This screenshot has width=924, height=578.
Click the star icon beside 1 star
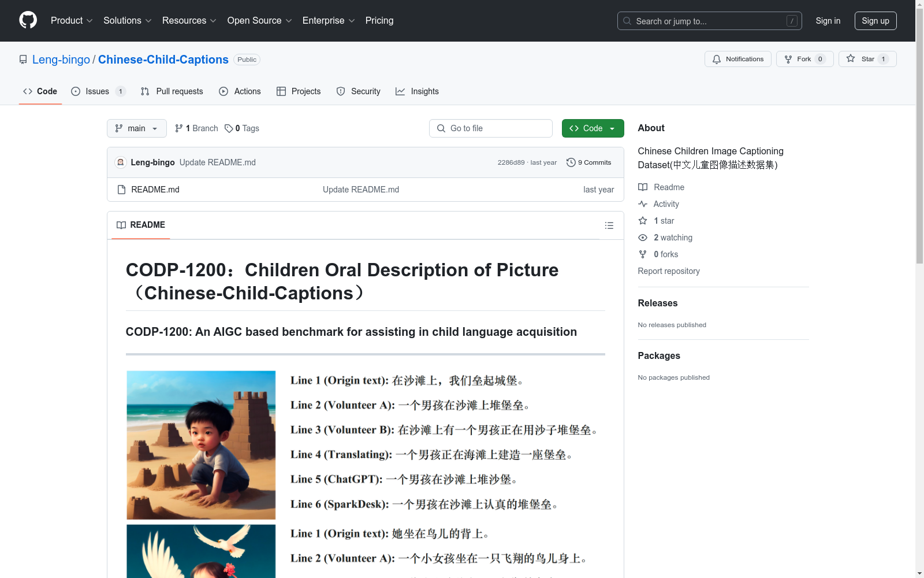[x=643, y=221]
